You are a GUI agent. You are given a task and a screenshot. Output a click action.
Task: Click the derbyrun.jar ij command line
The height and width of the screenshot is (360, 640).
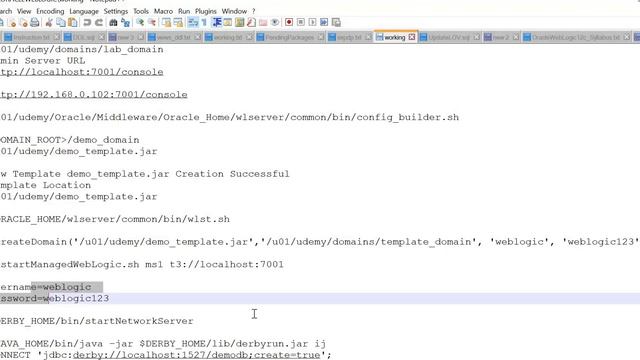tap(163, 344)
